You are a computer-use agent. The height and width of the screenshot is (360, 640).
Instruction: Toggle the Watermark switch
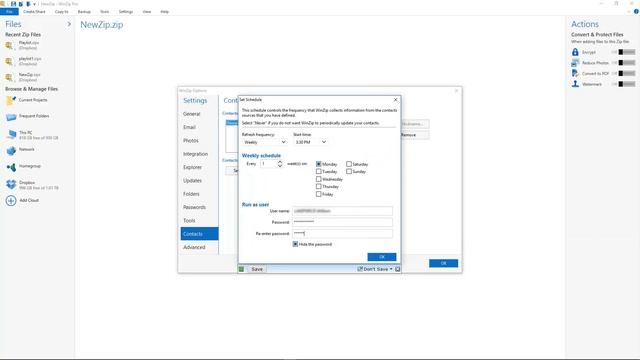tap(627, 84)
